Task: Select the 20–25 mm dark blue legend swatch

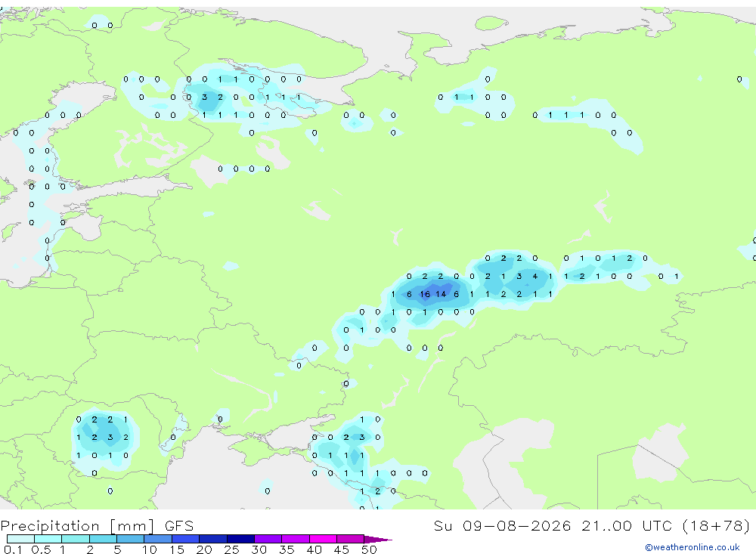Action: point(213,539)
